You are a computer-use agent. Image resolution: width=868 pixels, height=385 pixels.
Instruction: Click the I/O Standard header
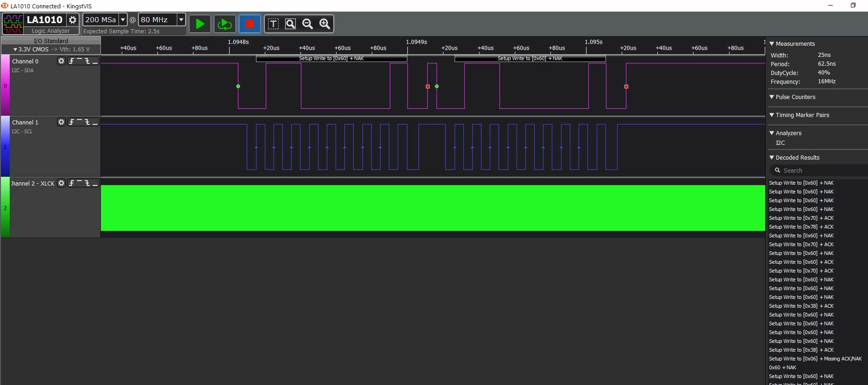point(51,41)
